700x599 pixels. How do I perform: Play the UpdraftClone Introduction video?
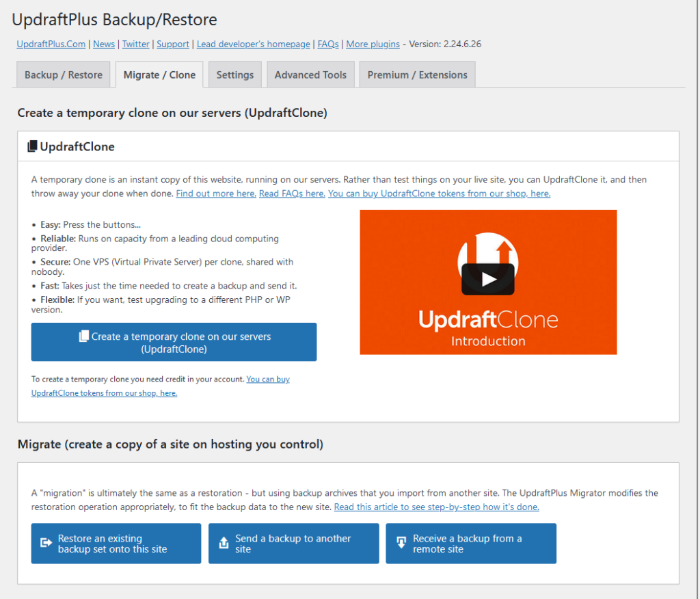[x=487, y=279]
